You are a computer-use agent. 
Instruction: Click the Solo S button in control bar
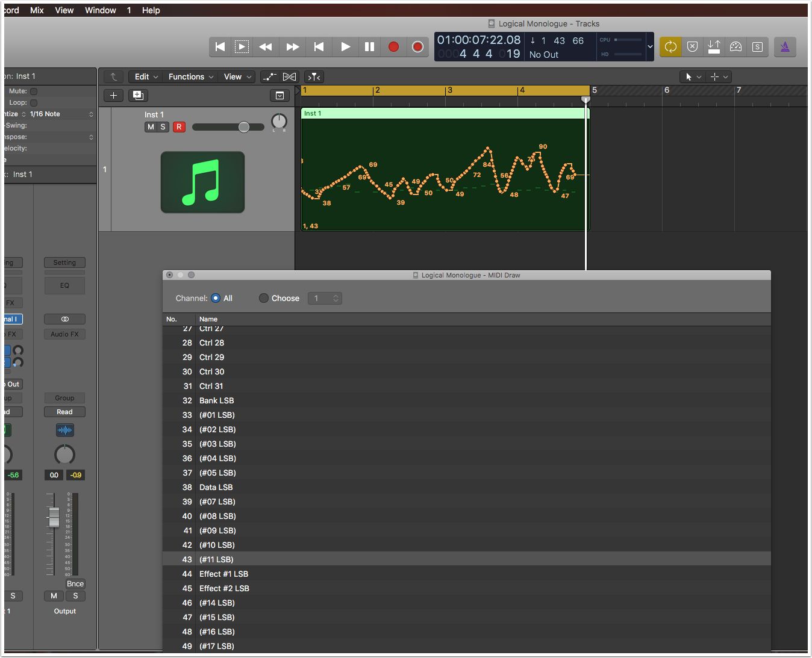pyautogui.click(x=758, y=47)
